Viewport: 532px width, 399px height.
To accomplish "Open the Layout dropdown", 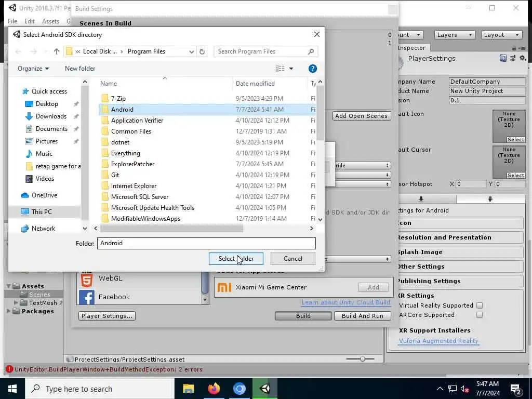I will (x=501, y=35).
